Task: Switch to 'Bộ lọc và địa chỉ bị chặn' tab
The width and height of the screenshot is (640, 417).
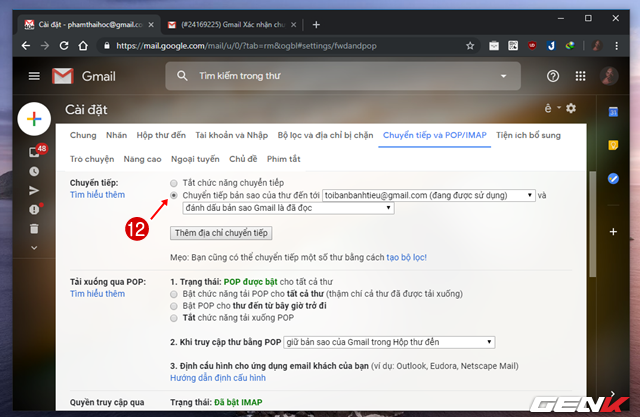Action: 325,135
